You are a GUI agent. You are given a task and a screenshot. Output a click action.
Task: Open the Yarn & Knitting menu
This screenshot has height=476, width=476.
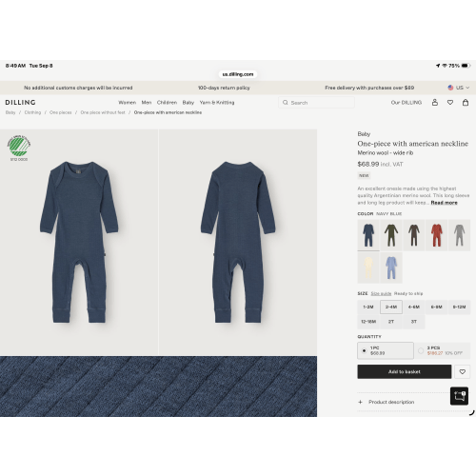tap(217, 103)
